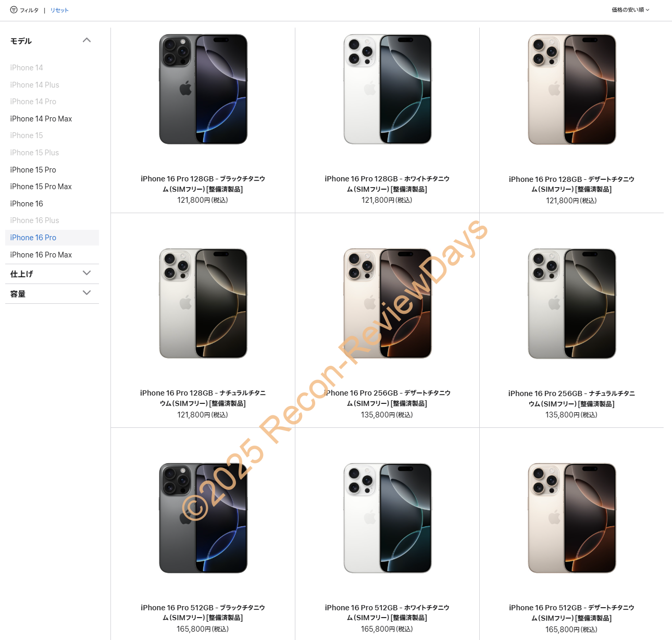Reset all filters via リセット link
This screenshot has width=672, height=640.
[59, 10]
